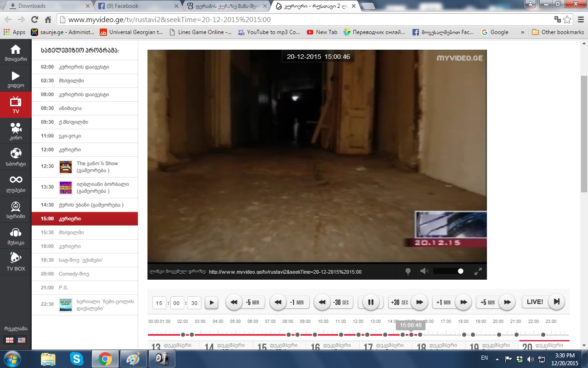
Task: Open the მუსიკა headphones icon
Action: 16,236
